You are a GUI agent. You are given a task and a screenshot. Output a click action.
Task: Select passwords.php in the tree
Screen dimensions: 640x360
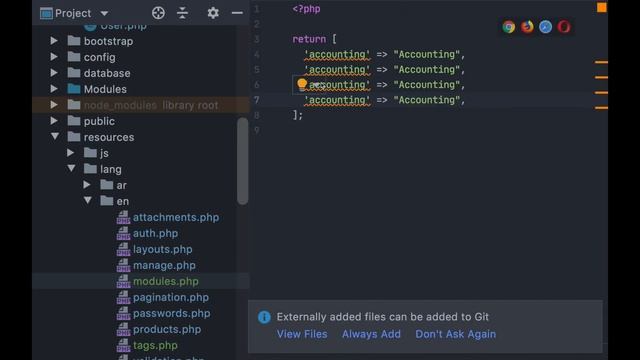tap(171, 313)
